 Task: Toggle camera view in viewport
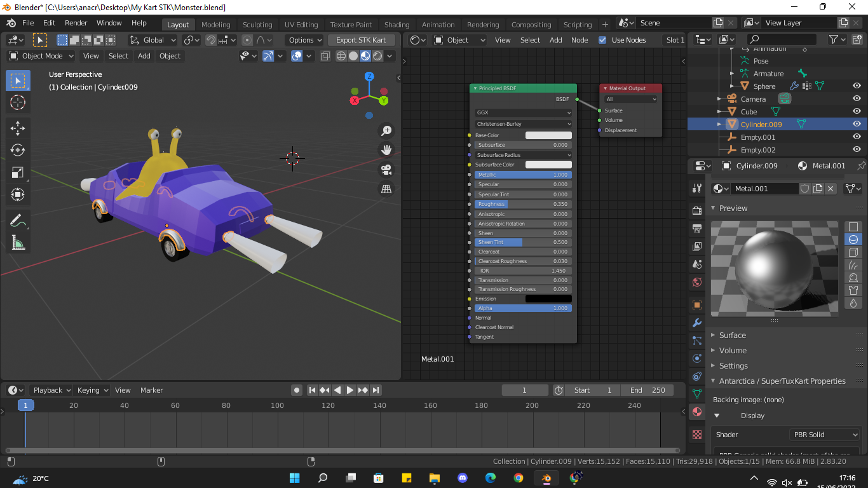click(386, 170)
